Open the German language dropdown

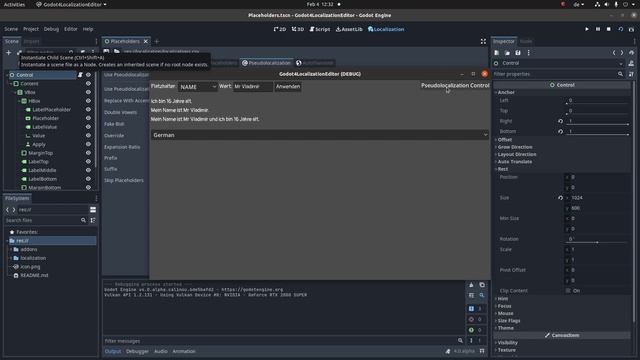click(x=320, y=135)
